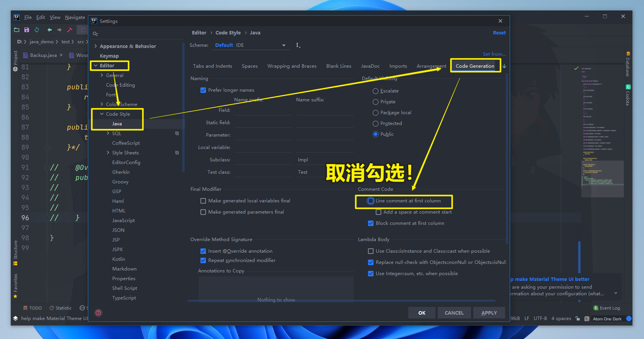The image size is (644, 339).
Task: Expand the notification with the chevron
Action: (x=615, y=293)
